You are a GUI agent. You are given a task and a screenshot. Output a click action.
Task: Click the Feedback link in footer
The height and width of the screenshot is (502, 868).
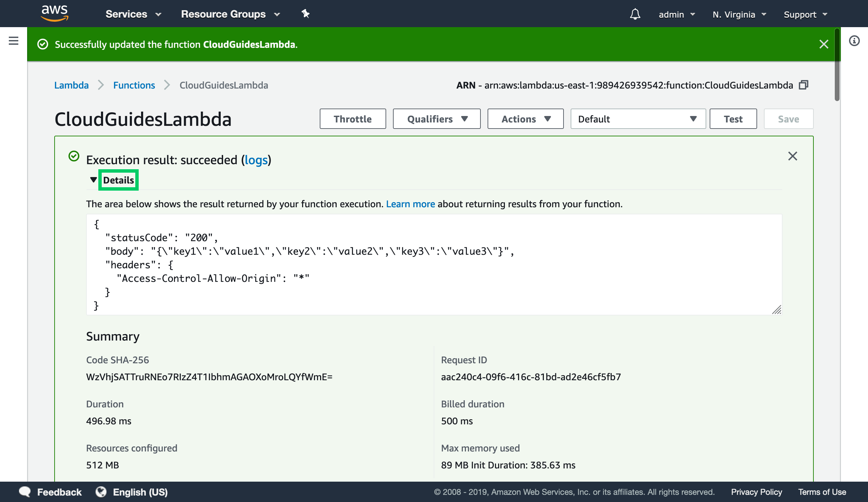pyautogui.click(x=59, y=492)
